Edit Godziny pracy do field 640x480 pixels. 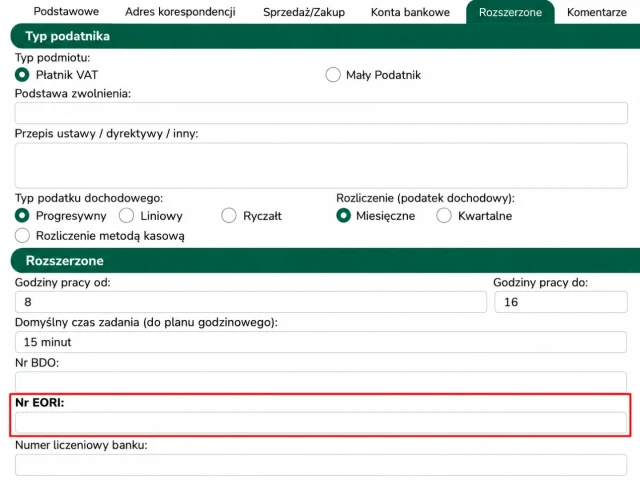tap(561, 302)
